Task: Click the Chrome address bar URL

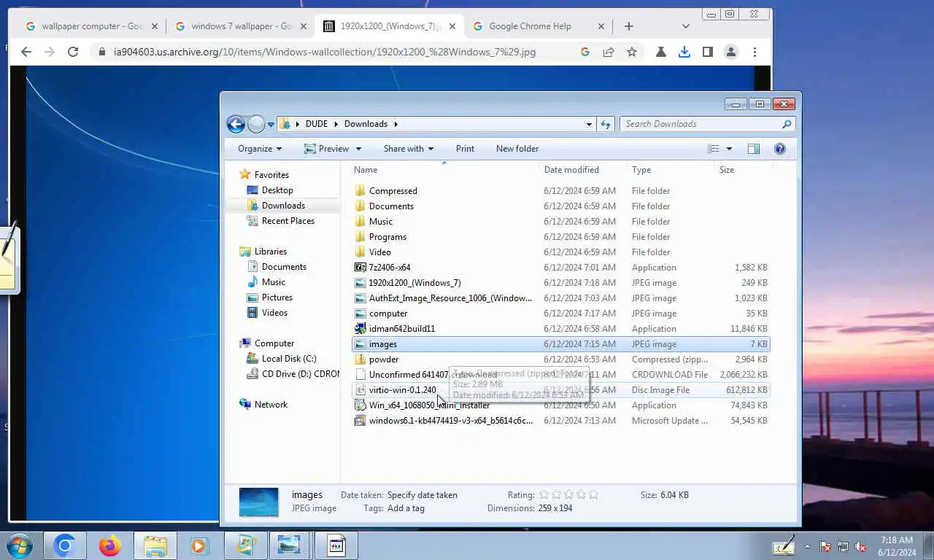Action: [x=325, y=52]
